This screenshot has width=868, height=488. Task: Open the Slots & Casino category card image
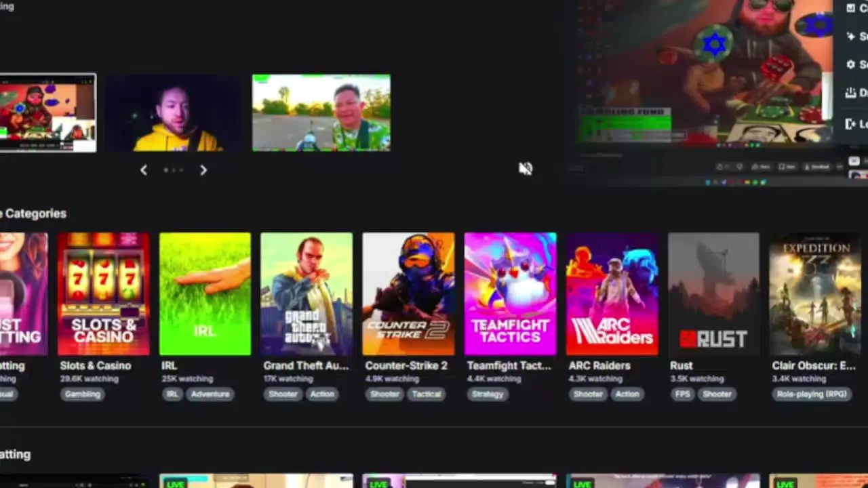coord(104,294)
